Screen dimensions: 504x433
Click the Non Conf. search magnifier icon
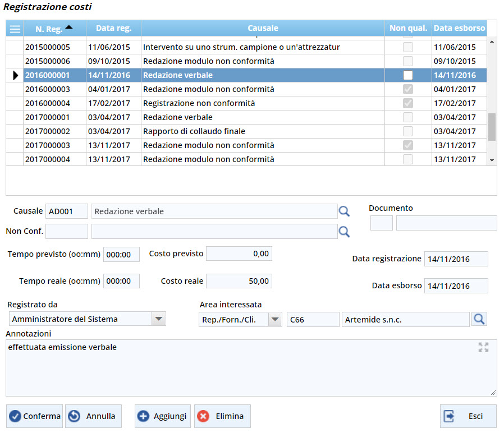click(344, 231)
